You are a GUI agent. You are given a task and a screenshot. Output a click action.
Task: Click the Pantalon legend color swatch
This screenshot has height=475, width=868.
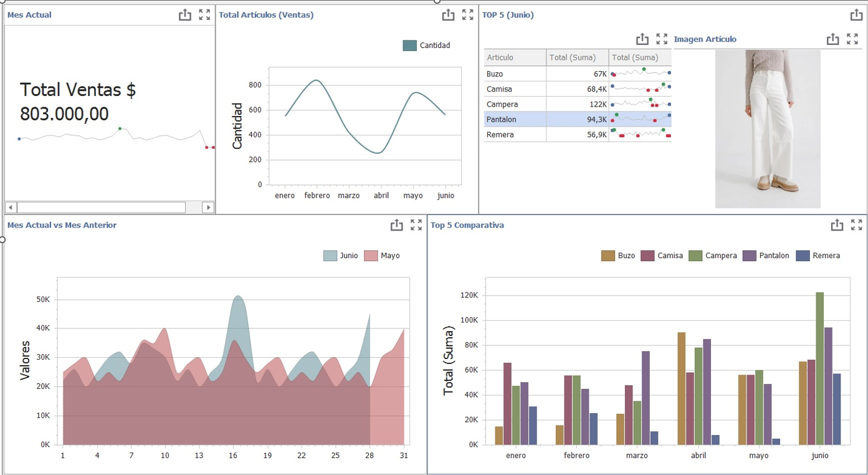[x=749, y=256]
